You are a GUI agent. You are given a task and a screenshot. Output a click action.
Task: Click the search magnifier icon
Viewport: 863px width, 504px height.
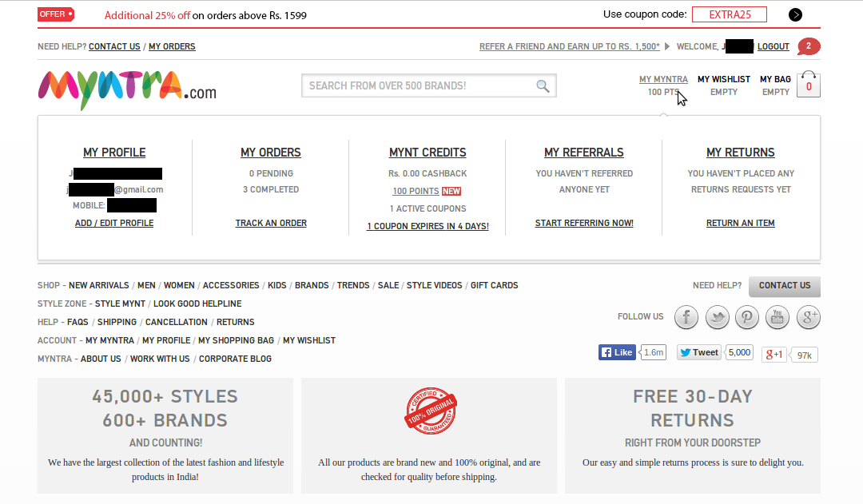click(543, 85)
